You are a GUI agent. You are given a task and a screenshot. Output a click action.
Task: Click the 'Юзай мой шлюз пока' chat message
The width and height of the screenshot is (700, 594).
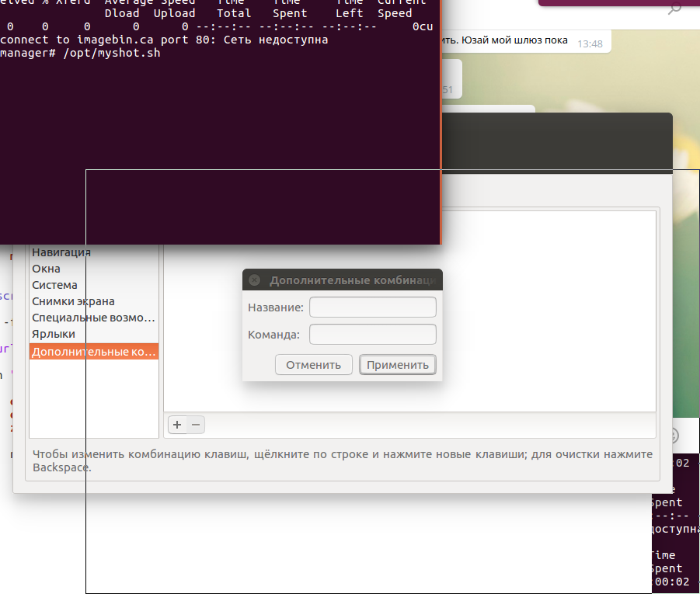(514, 40)
